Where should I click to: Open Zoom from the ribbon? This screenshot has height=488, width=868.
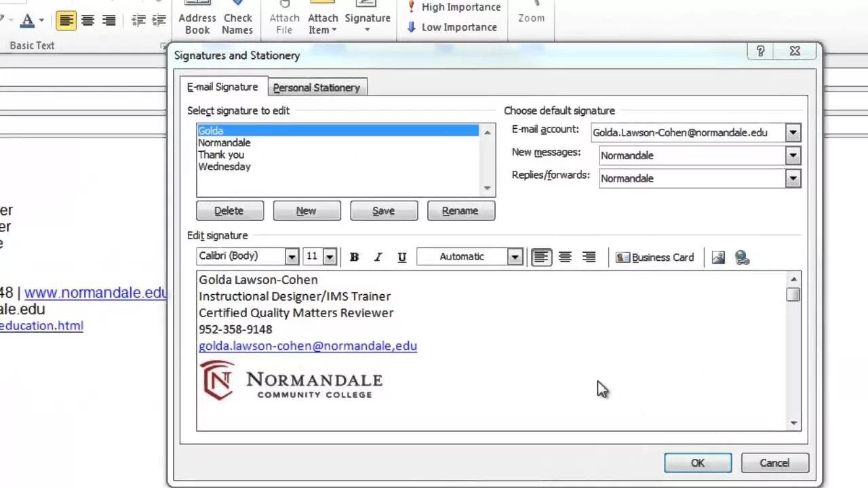tap(532, 14)
